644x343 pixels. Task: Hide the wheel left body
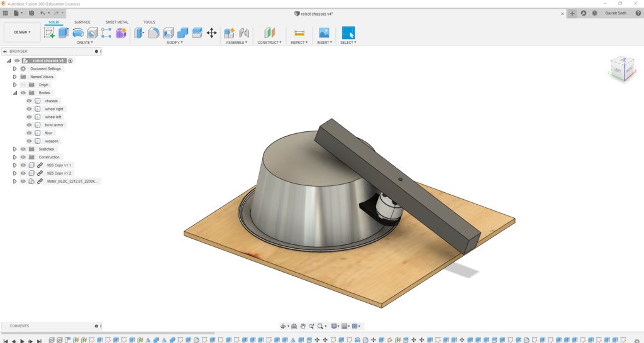[29, 117]
